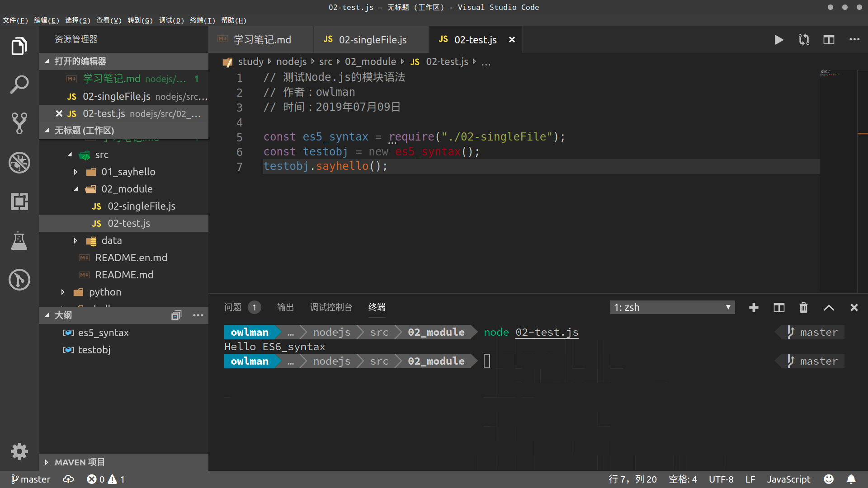
Task: Open the Search view icon
Action: (19, 84)
